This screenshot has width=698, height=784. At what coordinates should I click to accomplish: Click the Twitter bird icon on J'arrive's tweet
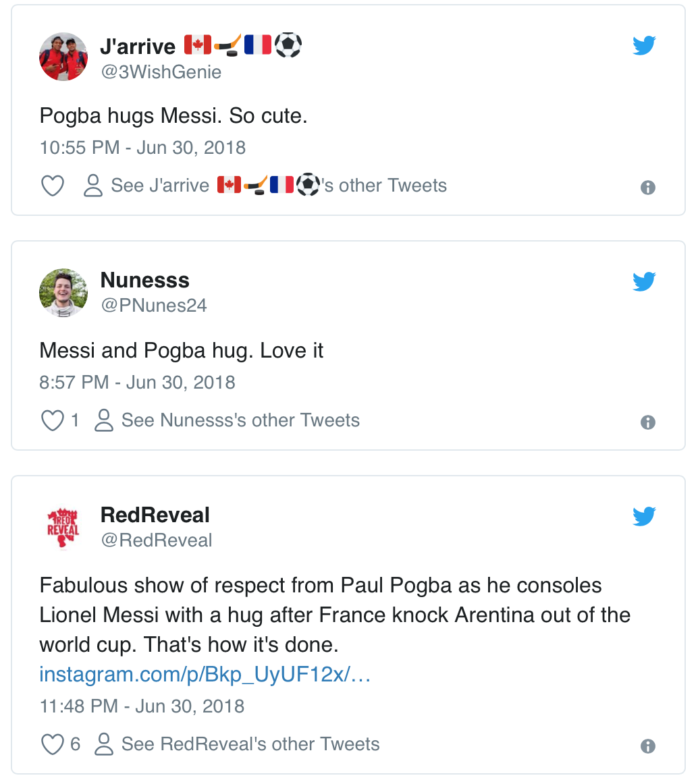click(645, 45)
